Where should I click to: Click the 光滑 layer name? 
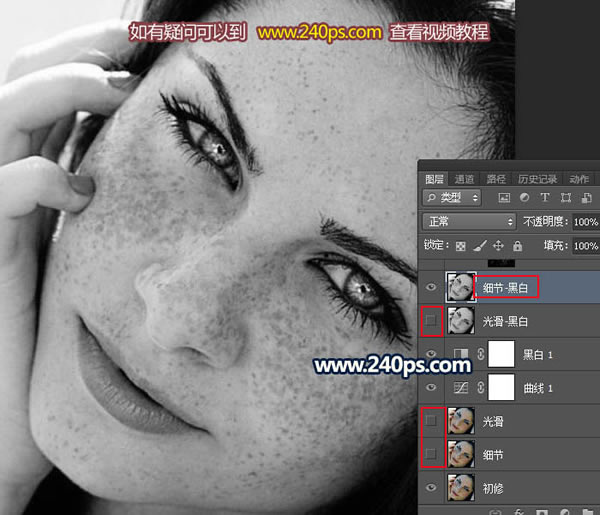[493, 422]
